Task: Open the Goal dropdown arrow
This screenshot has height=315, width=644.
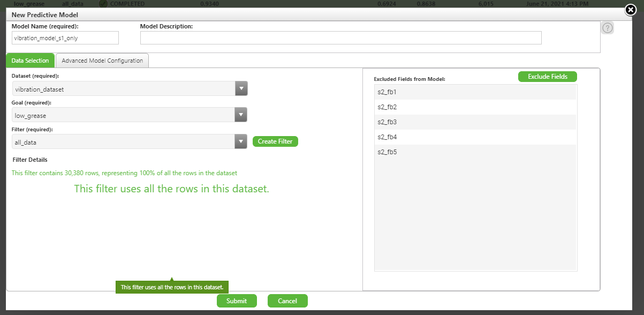Action: (x=240, y=115)
